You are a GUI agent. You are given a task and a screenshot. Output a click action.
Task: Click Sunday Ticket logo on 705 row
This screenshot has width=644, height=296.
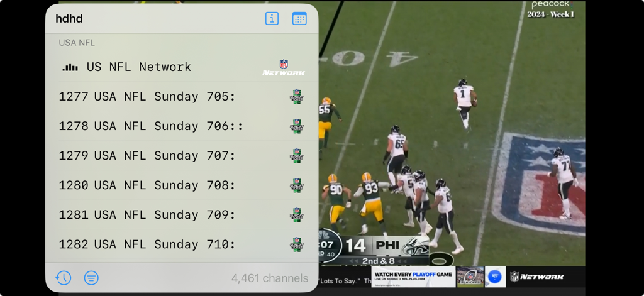[297, 97]
